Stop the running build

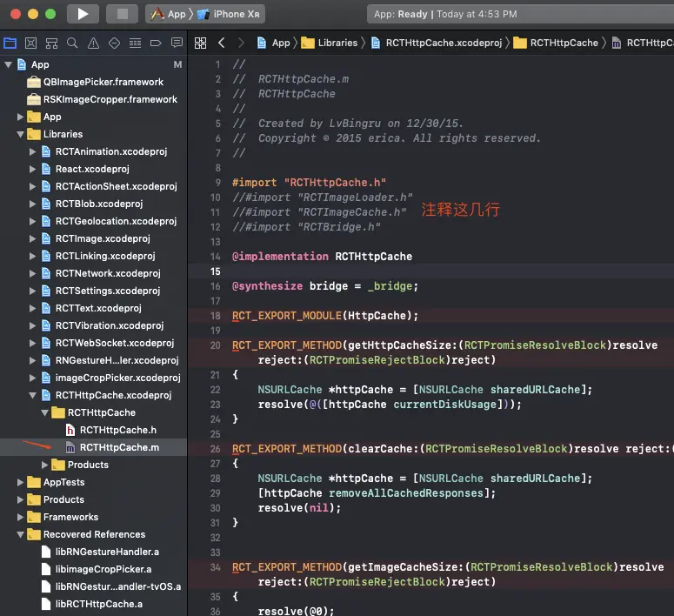pos(122,14)
